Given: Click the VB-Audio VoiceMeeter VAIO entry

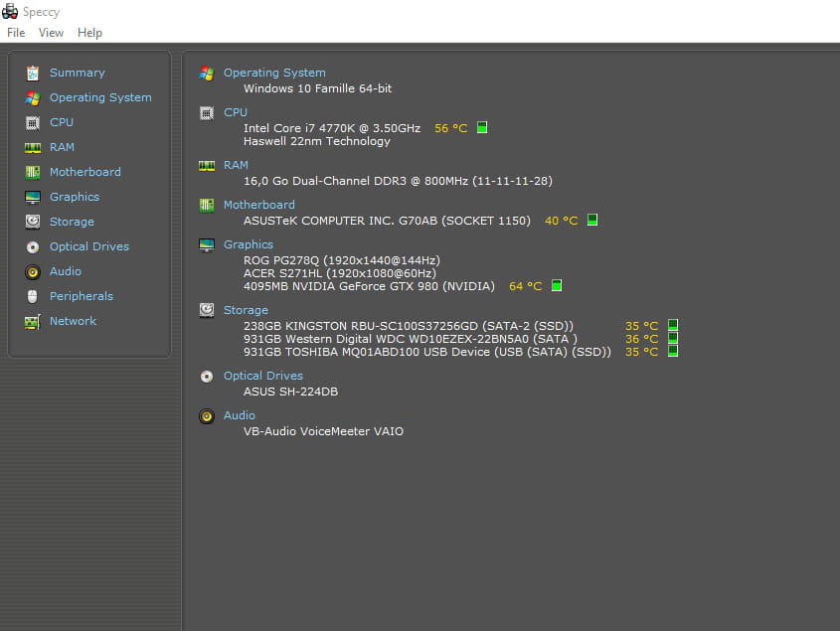Looking at the screenshot, I should tap(323, 431).
